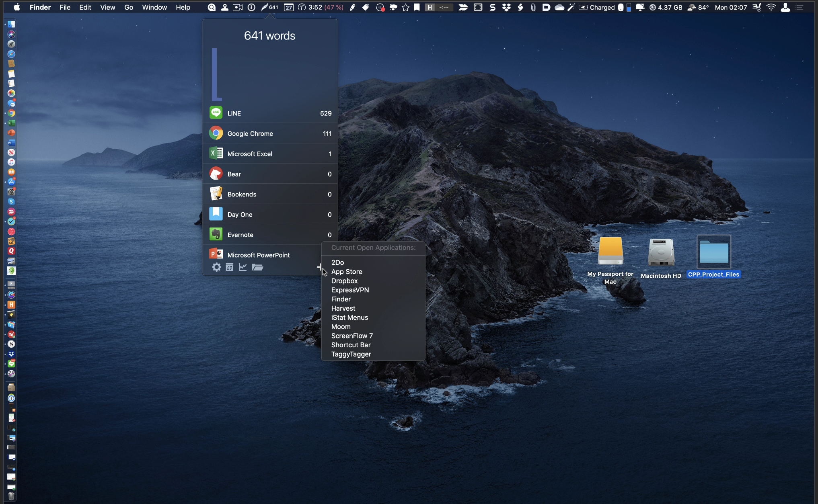Click the calendar 27 menu bar icon
818x504 pixels.
tap(289, 7)
